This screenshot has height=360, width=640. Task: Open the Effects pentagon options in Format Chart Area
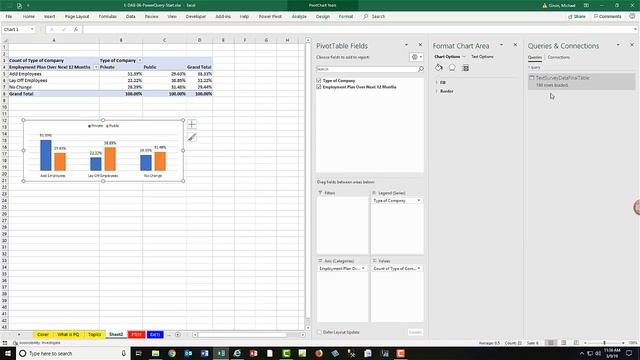click(452, 68)
